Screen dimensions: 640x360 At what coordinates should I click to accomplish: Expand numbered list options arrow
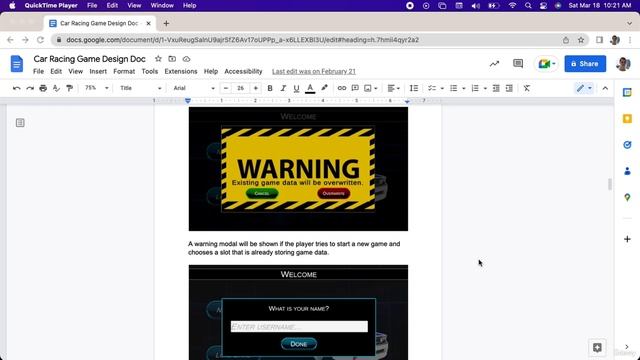pos(485,88)
